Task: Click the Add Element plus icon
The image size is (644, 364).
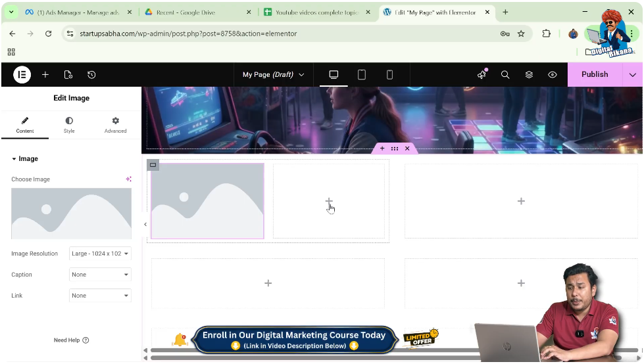Action: click(x=45, y=75)
